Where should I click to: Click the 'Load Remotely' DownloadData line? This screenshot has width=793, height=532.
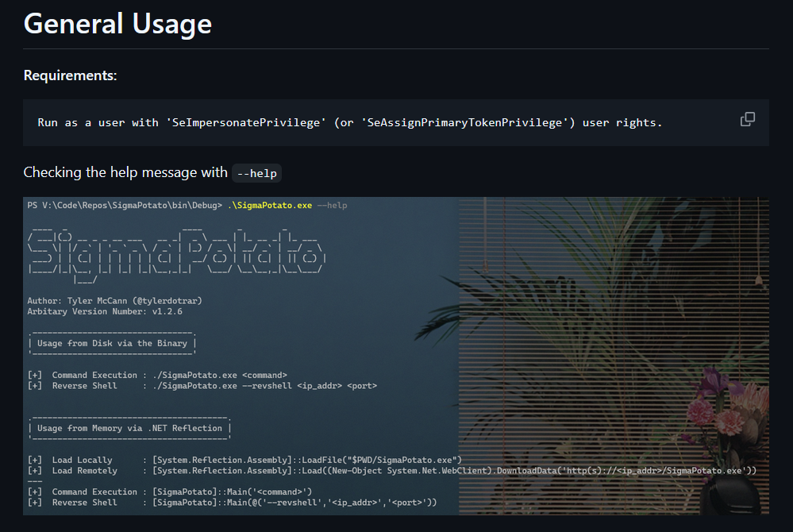[392, 471]
